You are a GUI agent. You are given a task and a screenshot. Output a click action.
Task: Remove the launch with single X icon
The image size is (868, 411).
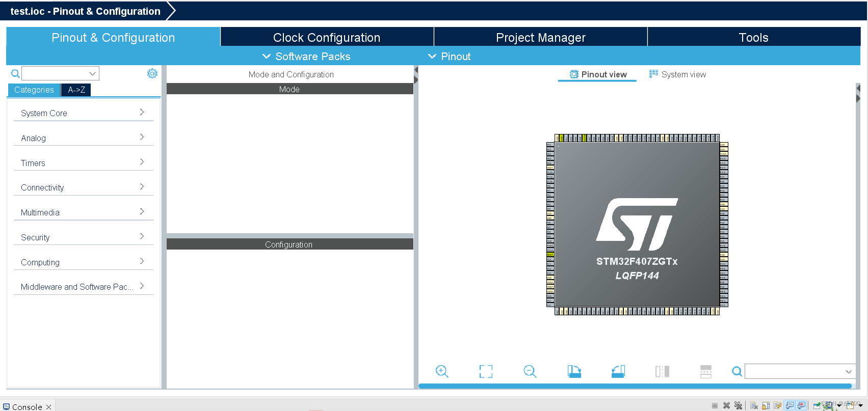726,405
